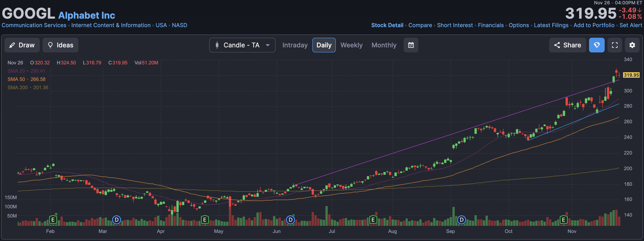Open Internet Content & Information industry link
The height and width of the screenshot is (241, 644).
111,25
